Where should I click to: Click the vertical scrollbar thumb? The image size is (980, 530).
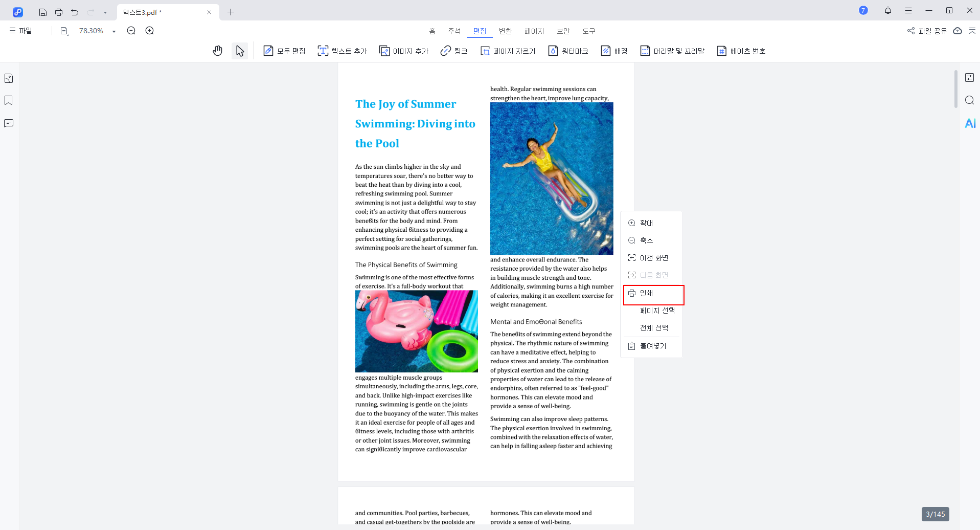point(955,89)
